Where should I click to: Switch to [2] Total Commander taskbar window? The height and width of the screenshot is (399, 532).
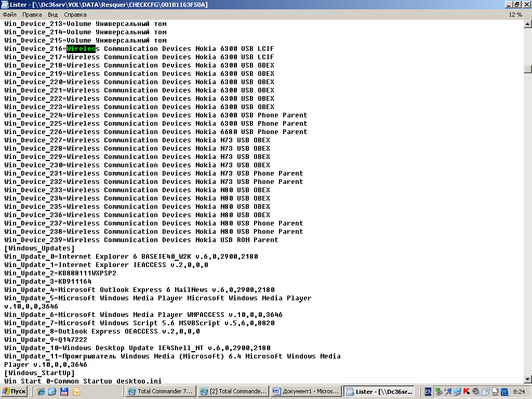tap(233, 391)
